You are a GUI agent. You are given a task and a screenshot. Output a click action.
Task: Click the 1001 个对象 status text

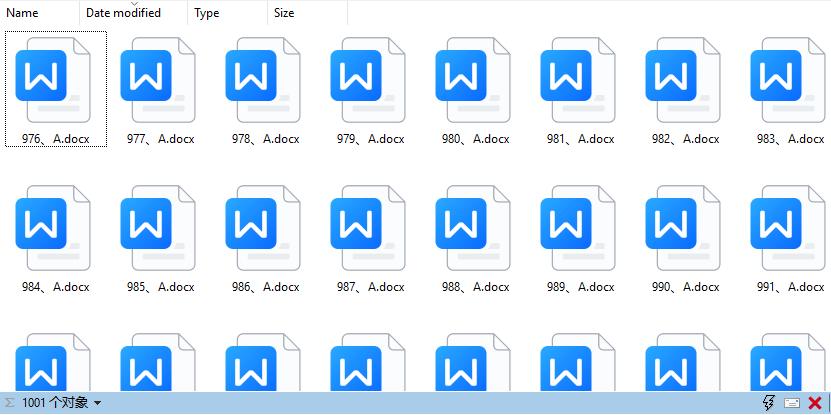coord(55,403)
